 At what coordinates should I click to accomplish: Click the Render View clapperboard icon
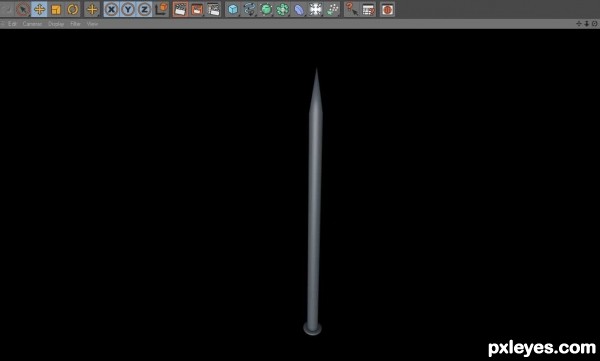pyautogui.click(x=180, y=9)
